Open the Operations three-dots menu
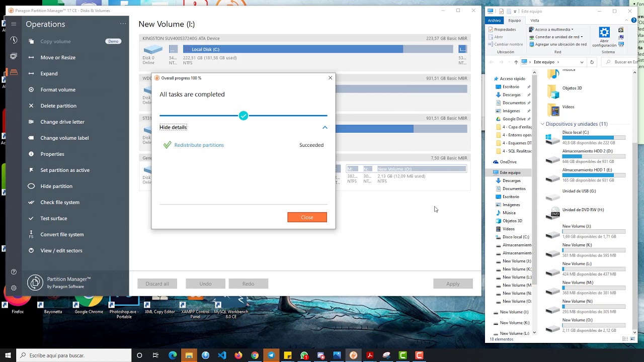This screenshot has width=644, height=362. [123, 24]
